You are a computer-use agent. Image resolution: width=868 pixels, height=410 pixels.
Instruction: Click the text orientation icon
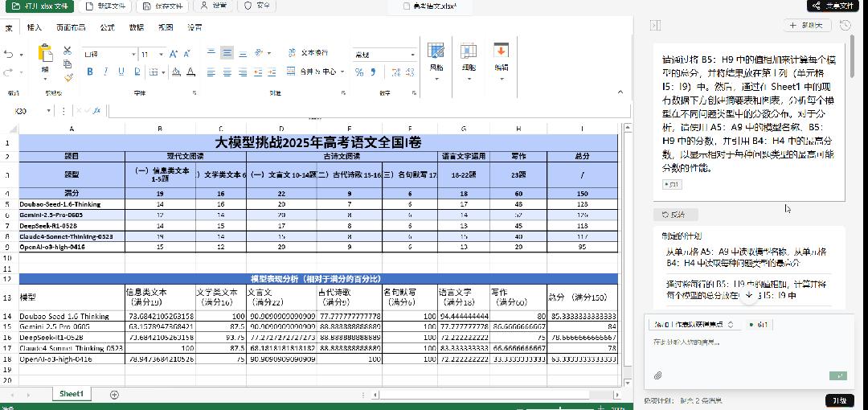(259, 53)
